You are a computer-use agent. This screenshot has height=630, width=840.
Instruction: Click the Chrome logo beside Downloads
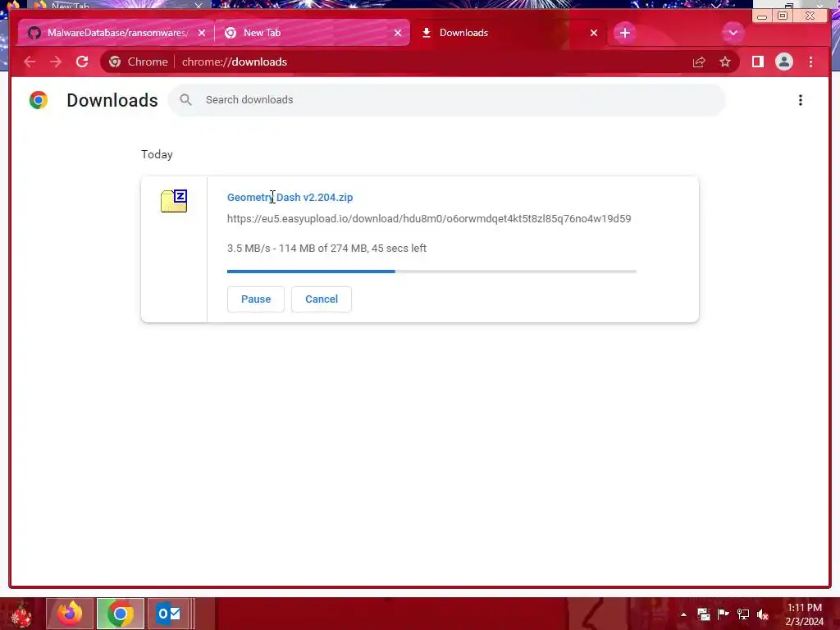pyautogui.click(x=39, y=100)
